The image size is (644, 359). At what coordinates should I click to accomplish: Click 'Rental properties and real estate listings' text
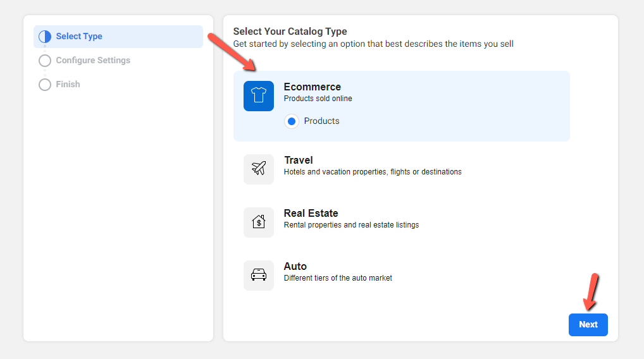click(x=351, y=225)
